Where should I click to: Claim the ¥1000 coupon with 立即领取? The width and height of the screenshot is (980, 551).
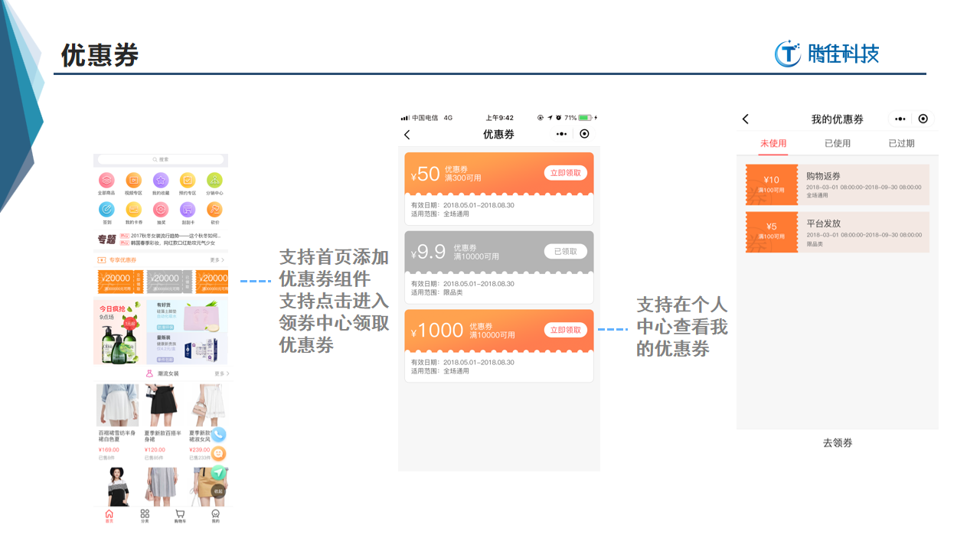pos(566,330)
